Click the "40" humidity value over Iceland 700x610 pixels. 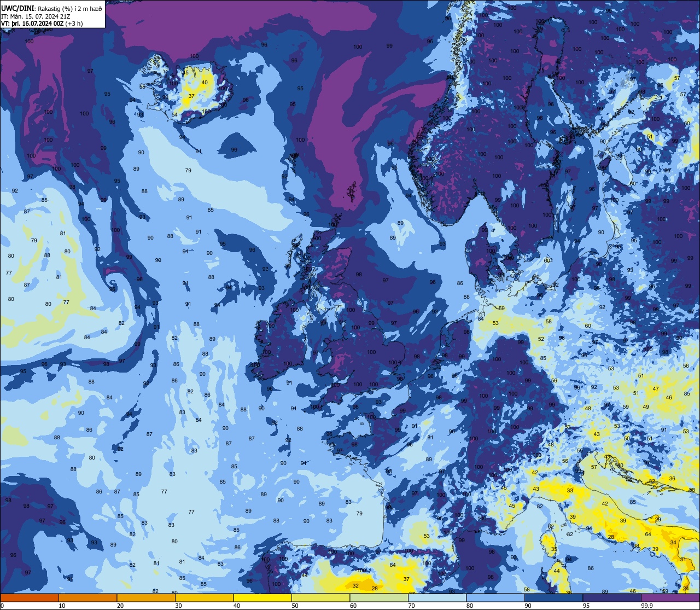(205, 83)
